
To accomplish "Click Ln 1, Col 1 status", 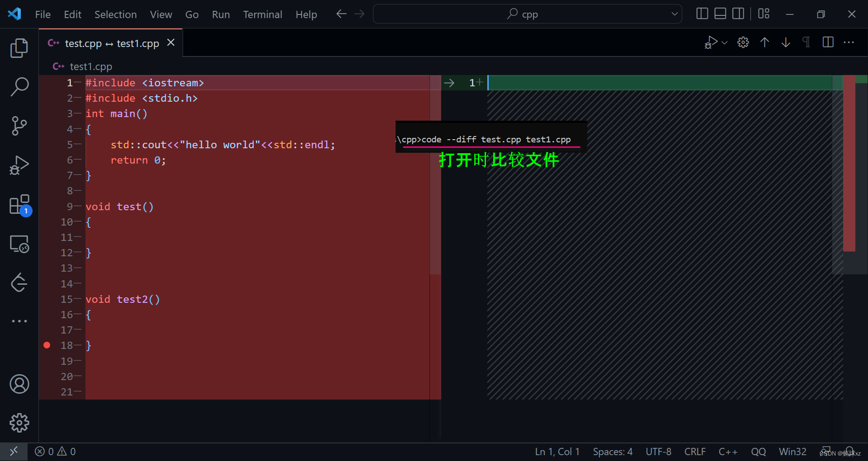I will (x=557, y=452).
